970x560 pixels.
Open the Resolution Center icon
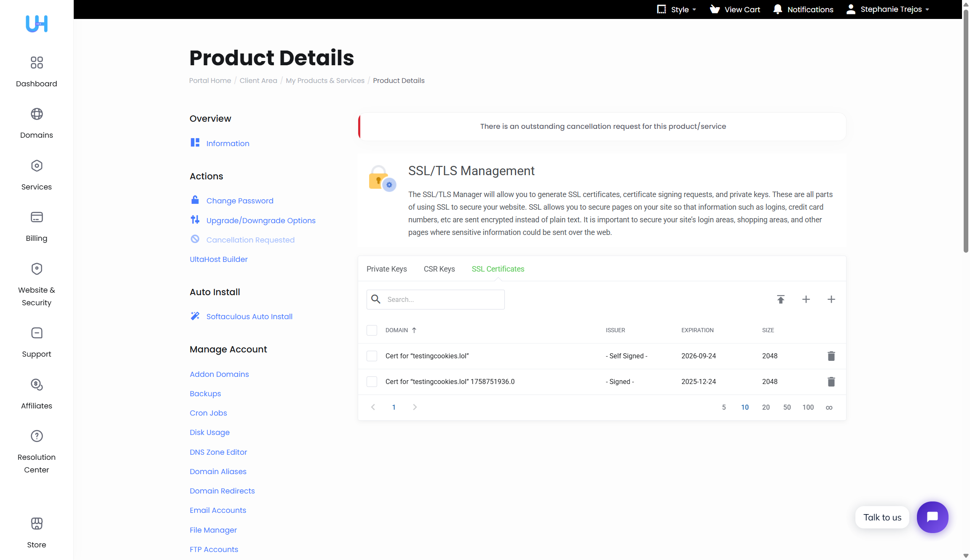click(37, 436)
